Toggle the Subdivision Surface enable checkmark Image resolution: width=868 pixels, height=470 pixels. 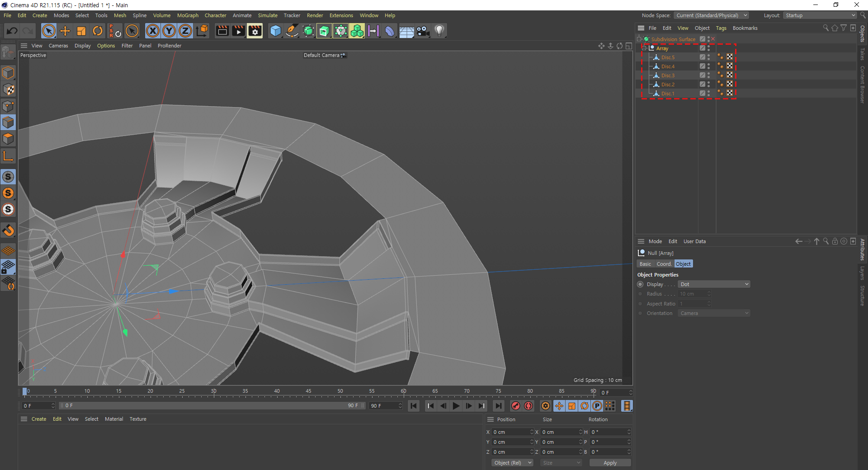click(713, 39)
